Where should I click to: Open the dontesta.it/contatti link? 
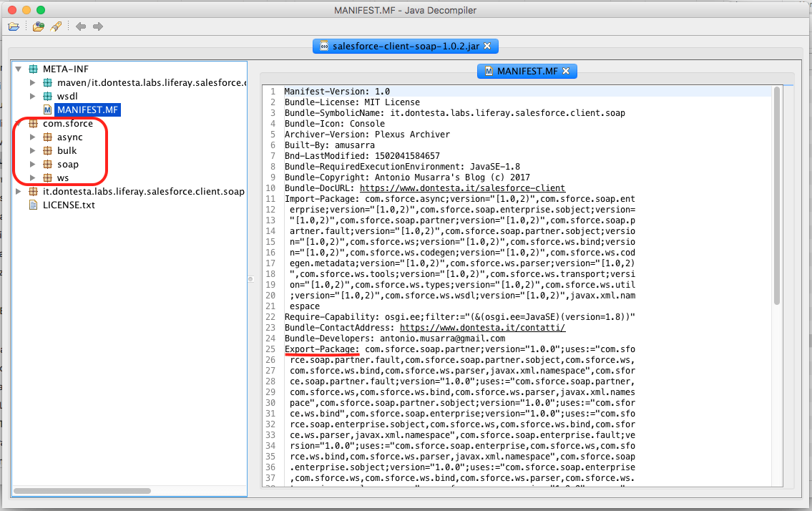[483, 328]
